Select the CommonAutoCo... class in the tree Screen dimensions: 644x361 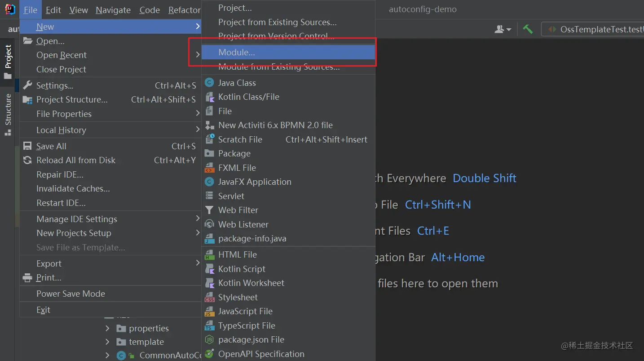point(170,355)
